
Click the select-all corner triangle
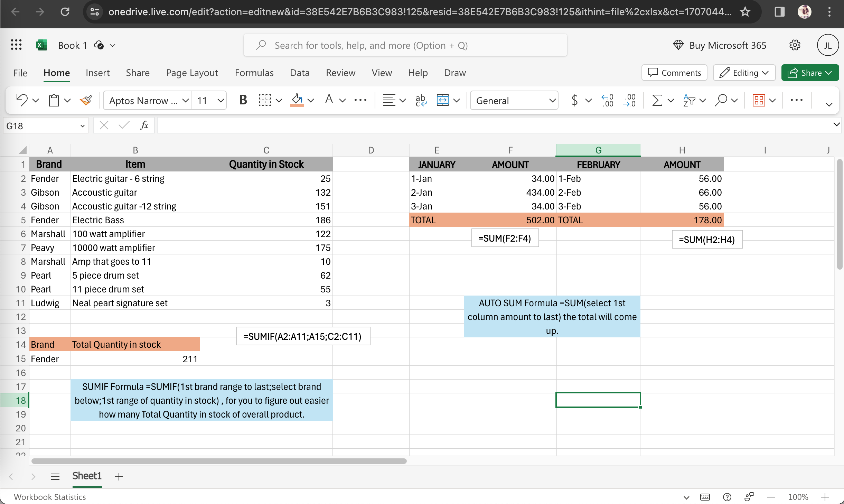pyautogui.click(x=22, y=150)
